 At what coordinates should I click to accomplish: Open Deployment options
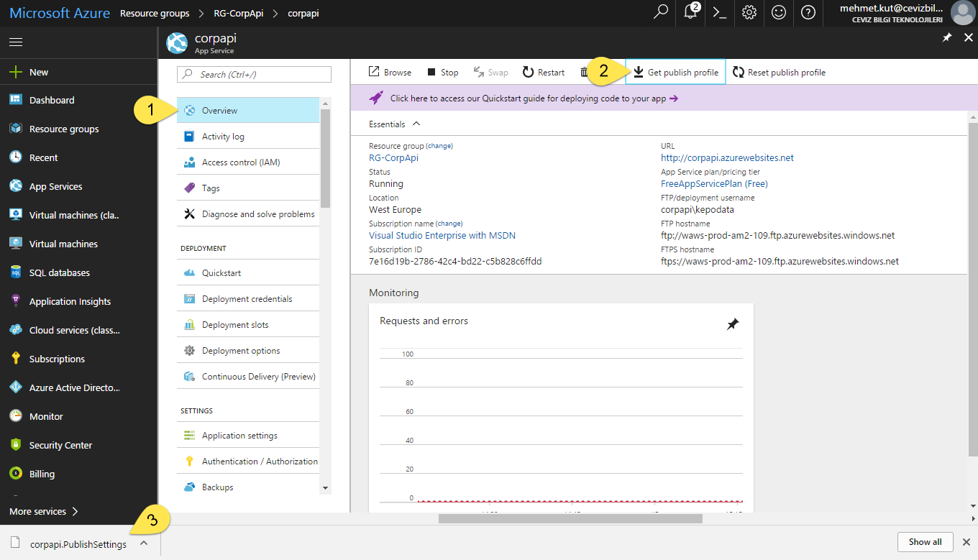(x=248, y=351)
